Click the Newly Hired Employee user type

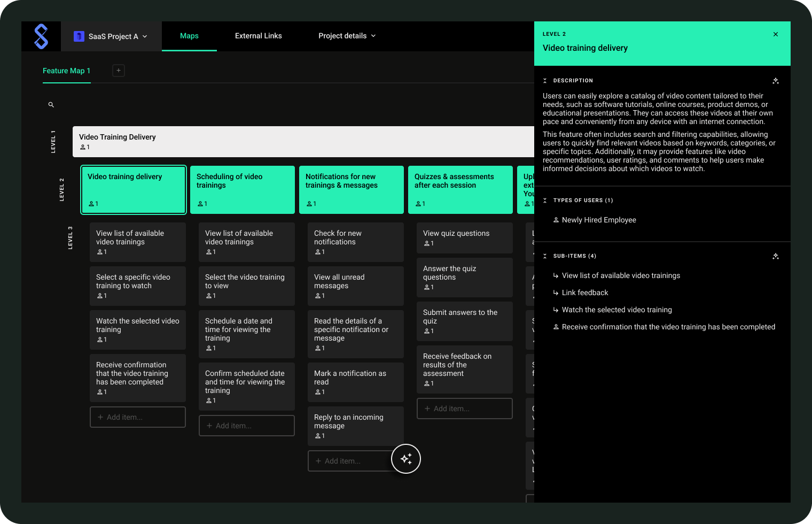click(599, 220)
